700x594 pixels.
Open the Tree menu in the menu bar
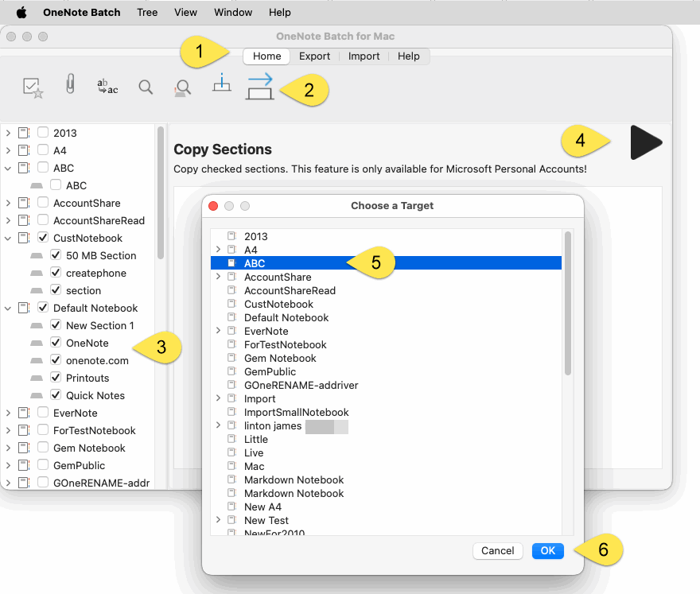click(147, 12)
